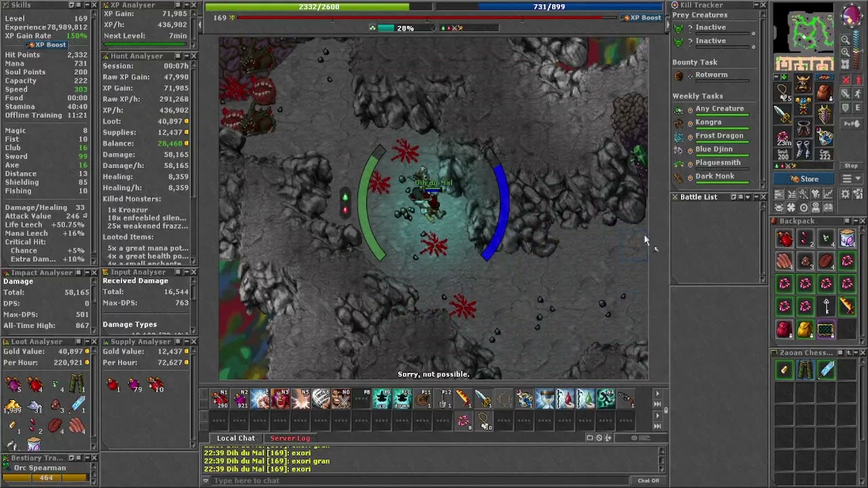Image resolution: width=868 pixels, height=488 pixels.
Task: Select Dark Monk weekly task
Action: point(710,177)
